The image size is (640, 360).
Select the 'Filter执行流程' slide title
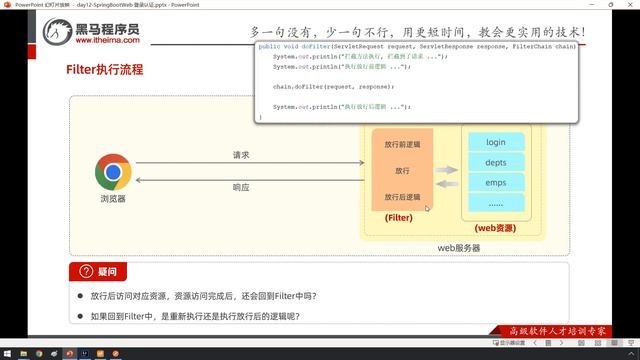104,69
